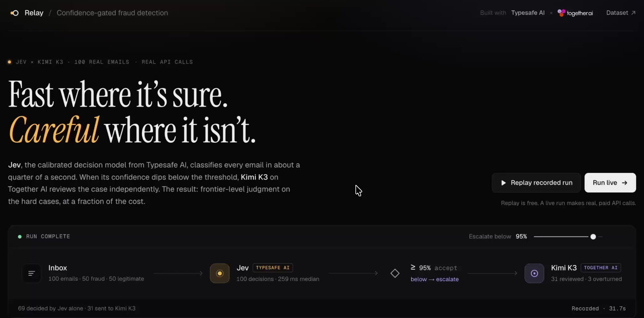644x318 pixels.
Task: Click the Kimi K3 node title
Action: [x=563, y=268]
